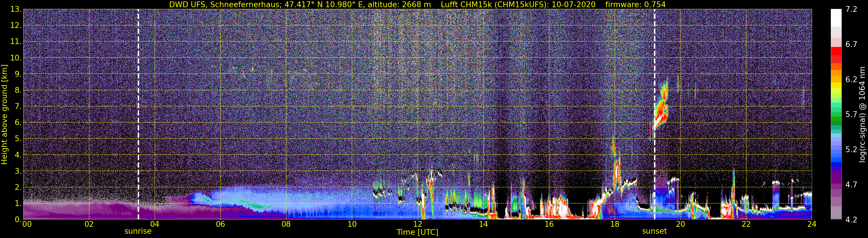Click the white sunset dashed line marker
Screen dimensions: 868x238
point(655,114)
